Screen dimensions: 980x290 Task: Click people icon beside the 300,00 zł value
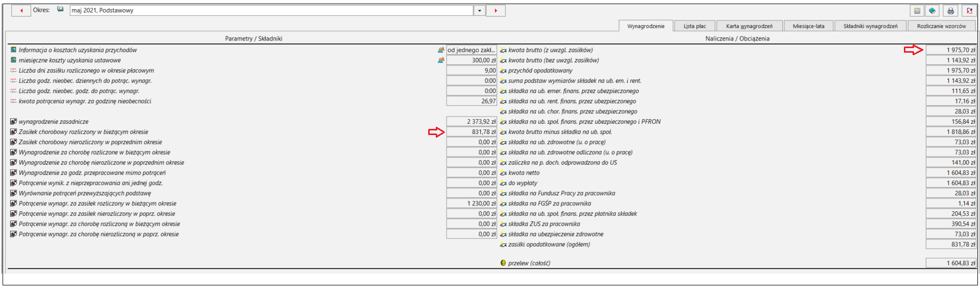441,60
